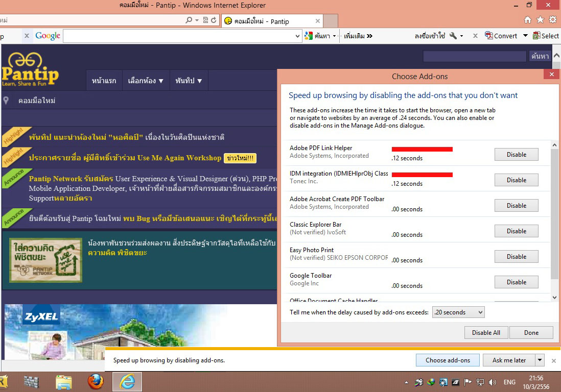Click network tray icon
561x392 pixels.
[x=480, y=382]
